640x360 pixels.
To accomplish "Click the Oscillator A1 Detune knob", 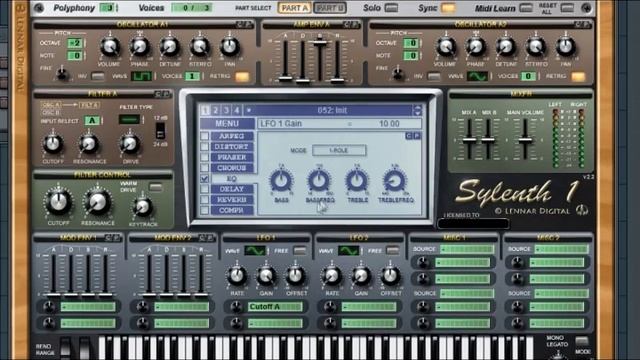I will tap(170, 47).
